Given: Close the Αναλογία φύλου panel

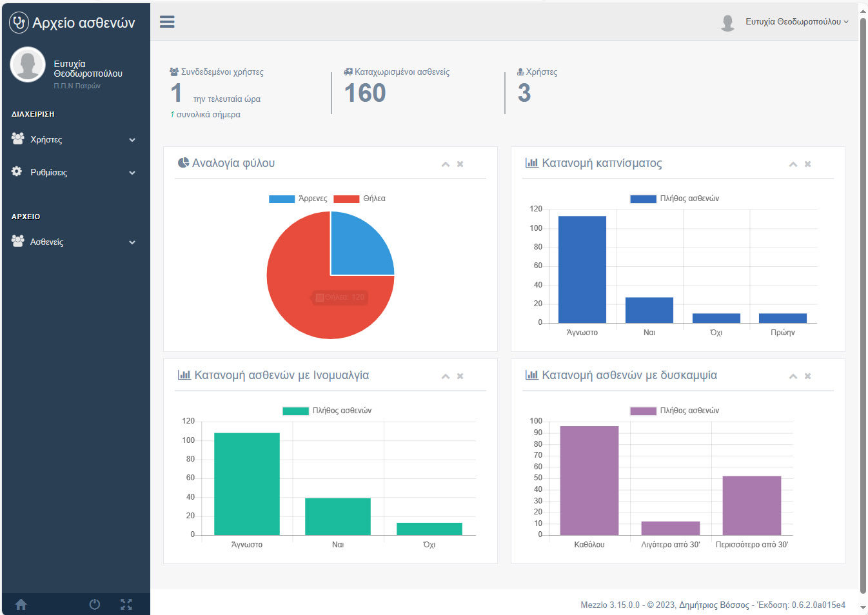Looking at the screenshot, I should pyautogui.click(x=460, y=164).
